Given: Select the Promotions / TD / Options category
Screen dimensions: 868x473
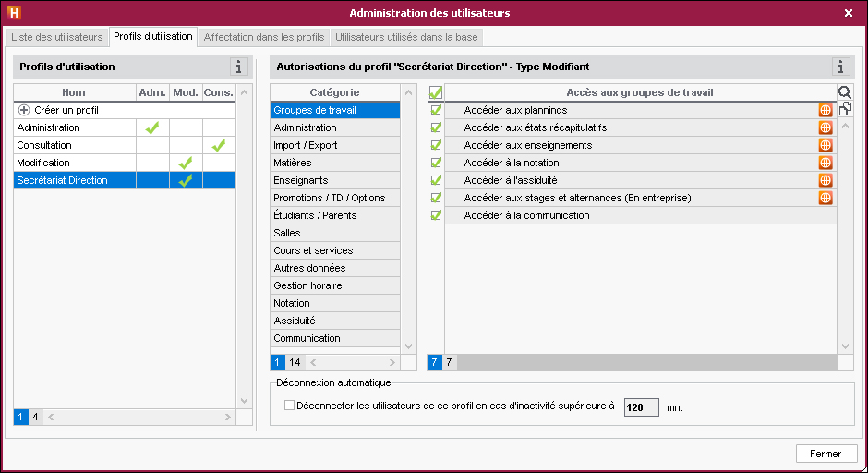Looking at the screenshot, I should 335,198.
